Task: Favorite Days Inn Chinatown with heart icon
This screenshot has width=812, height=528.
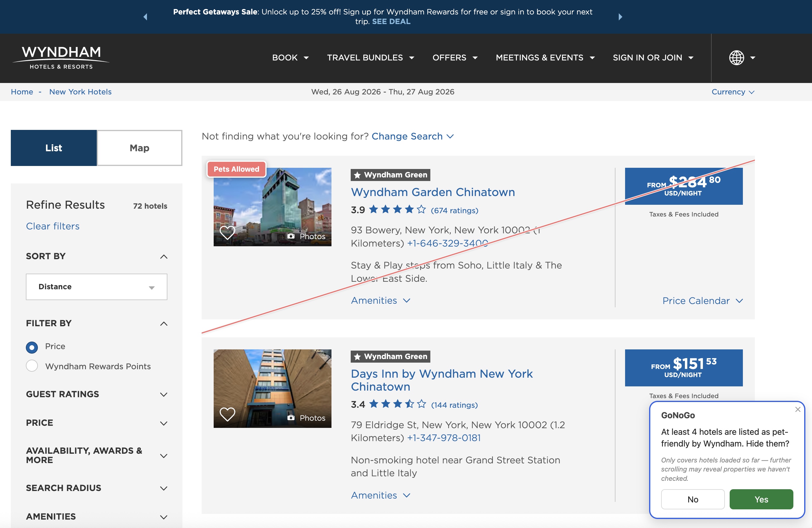Action: [x=227, y=414]
